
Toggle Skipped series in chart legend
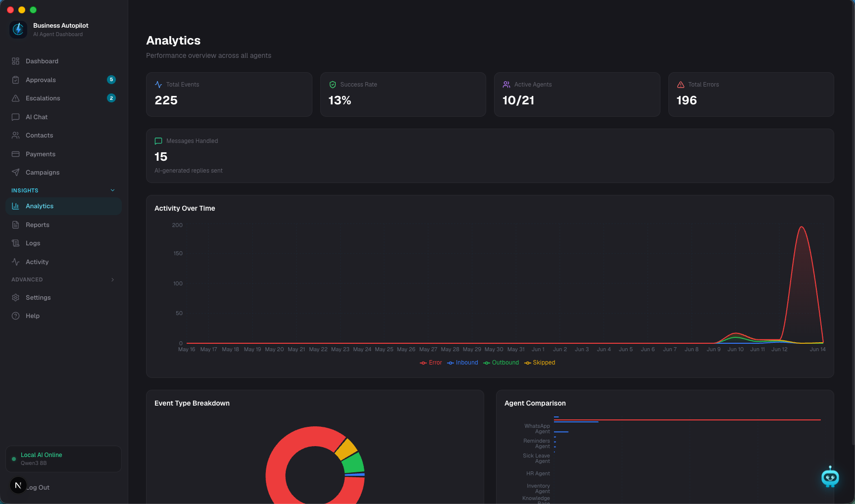[540, 363]
